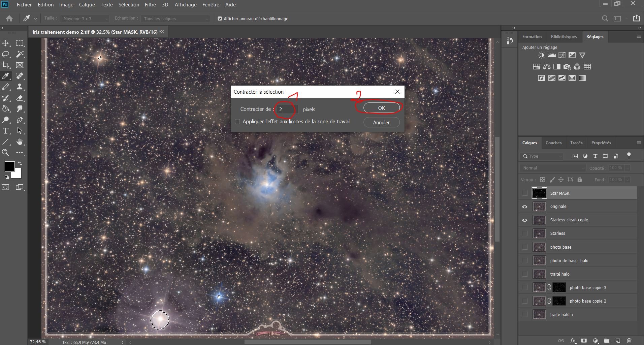Image resolution: width=644 pixels, height=345 pixels.
Task: Select the Lasso tool
Action: point(6,54)
